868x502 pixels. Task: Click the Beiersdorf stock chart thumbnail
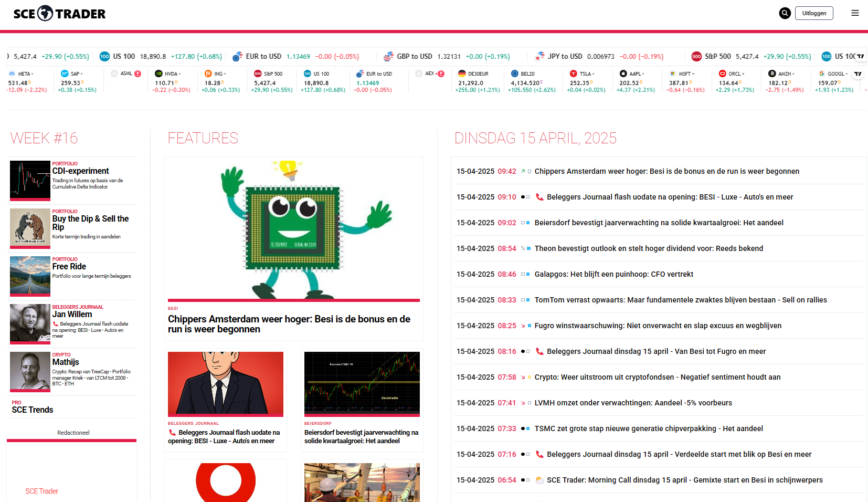point(362,384)
